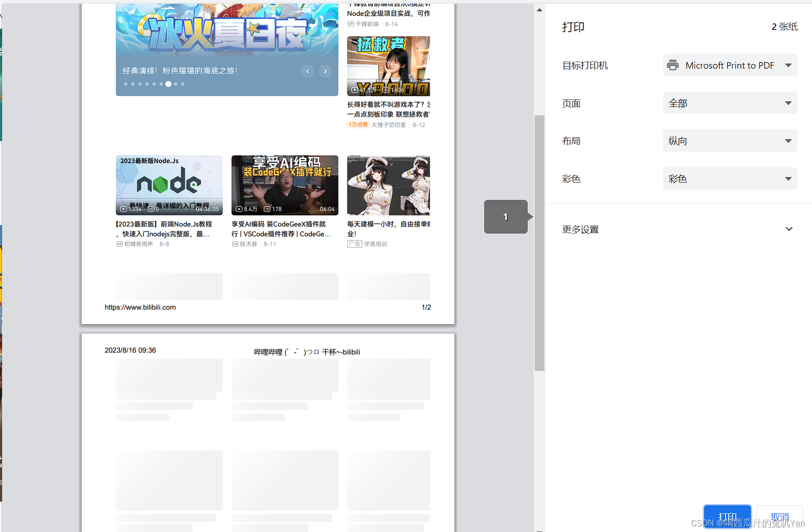The image size is (812, 532).
Task: Click the 经典演绎！粉色猫猫的海底之旅 caption
Action: (x=180, y=71)
